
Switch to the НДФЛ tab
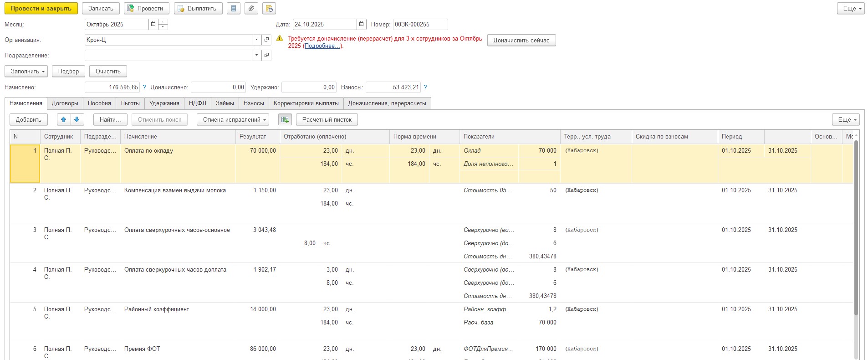(x=197, y=103)
